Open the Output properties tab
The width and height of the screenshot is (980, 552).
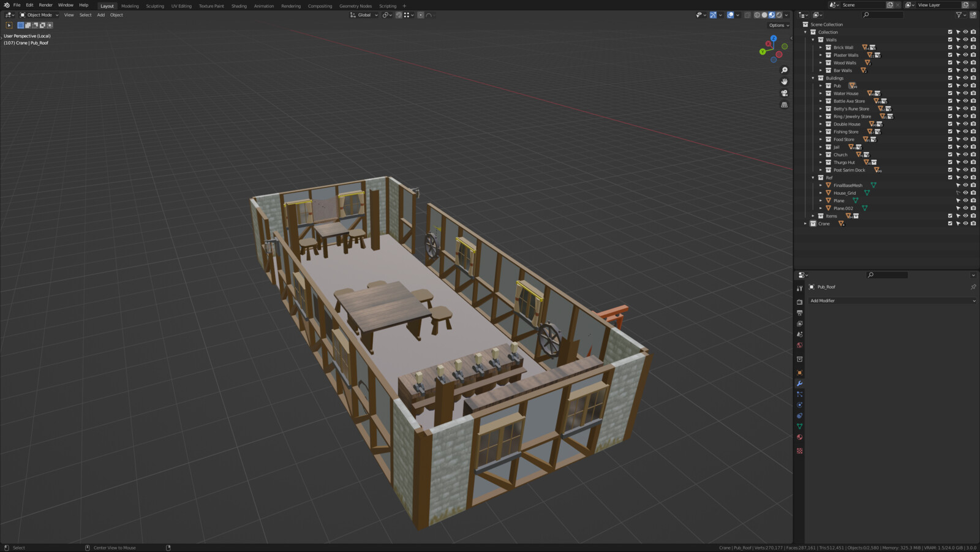[799, 313]
